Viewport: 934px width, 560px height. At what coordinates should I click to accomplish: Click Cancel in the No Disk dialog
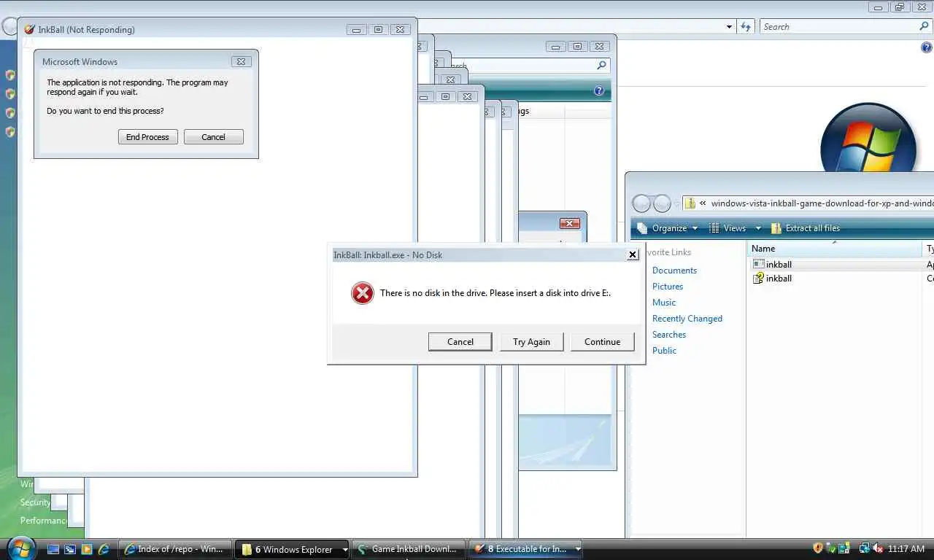click(460, 341)
